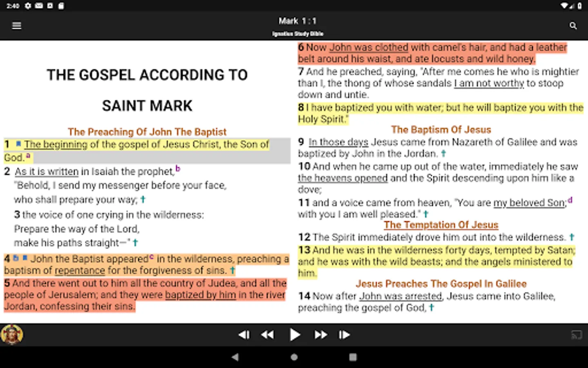The width and height of the screenshot is (588, 368).
Task: Open footnote c after 'appeared'
Action: 151,257
